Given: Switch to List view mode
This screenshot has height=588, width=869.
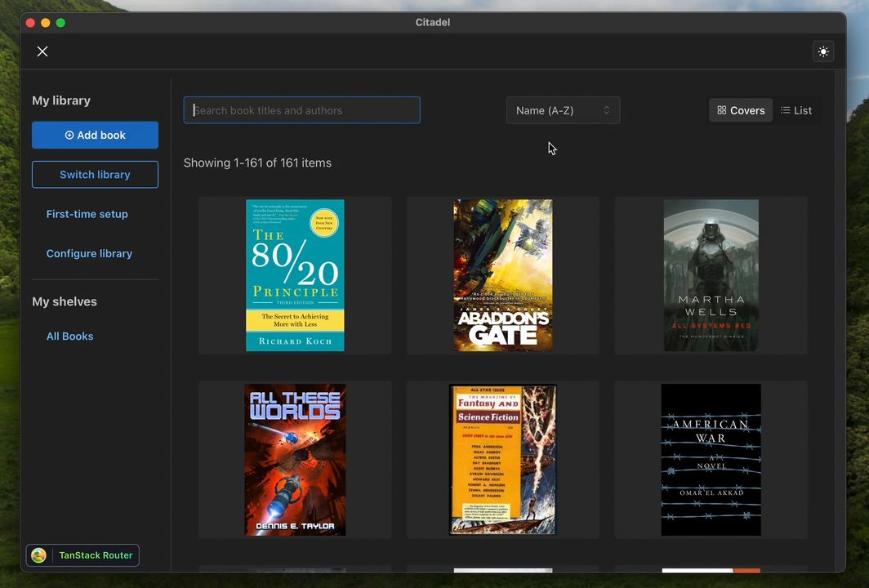Looking at the screenshot, I should [795, 110].
